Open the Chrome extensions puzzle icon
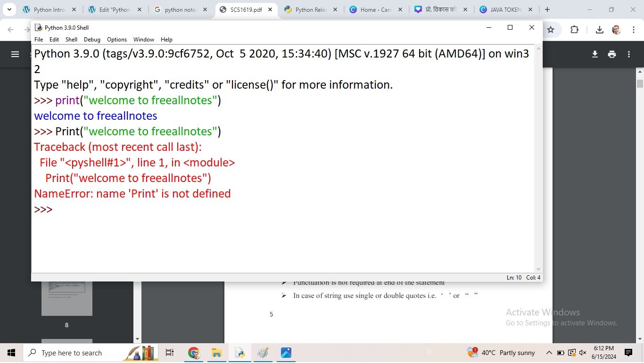Viewport: 644px width, 363px height. click(x=574, y=30)
